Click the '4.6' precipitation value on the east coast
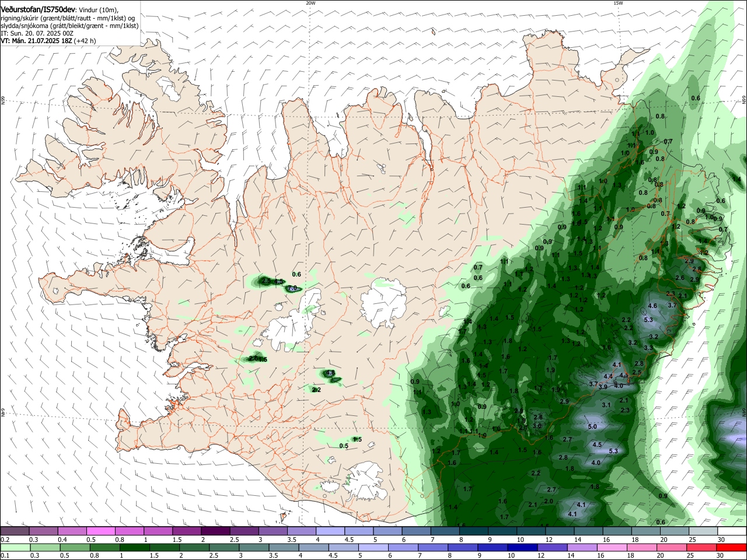The image size is (747, 560). click(x=652, y=306)
